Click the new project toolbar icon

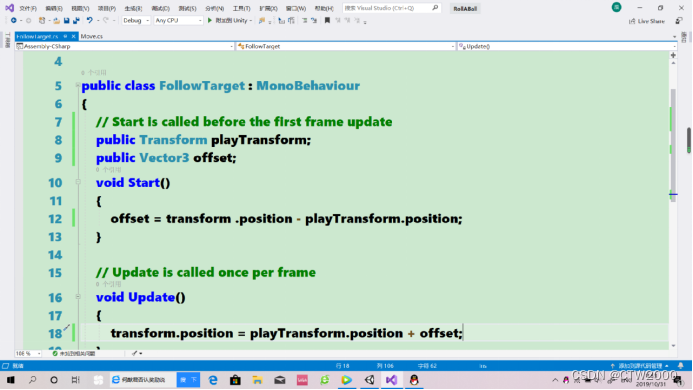point(42,20)
